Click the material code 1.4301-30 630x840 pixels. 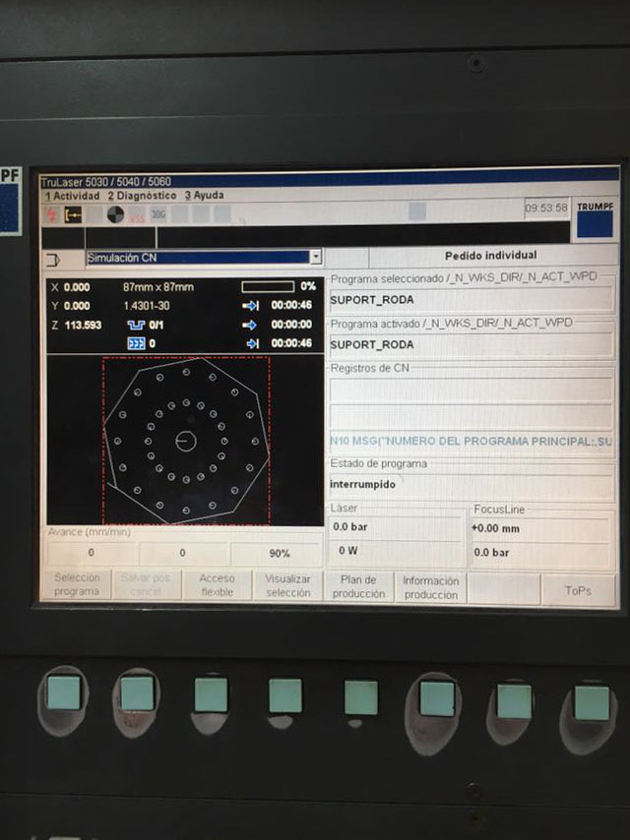coord(147,306)
